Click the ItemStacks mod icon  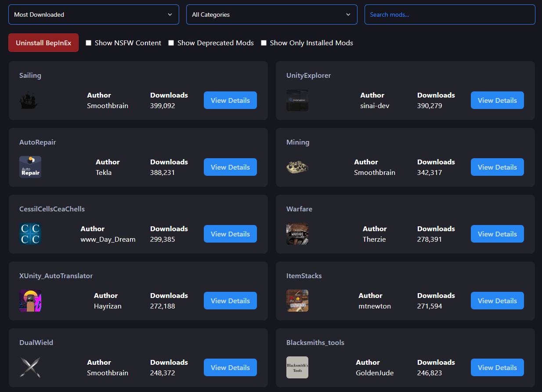pyautogui.click(x=297, y=301)
